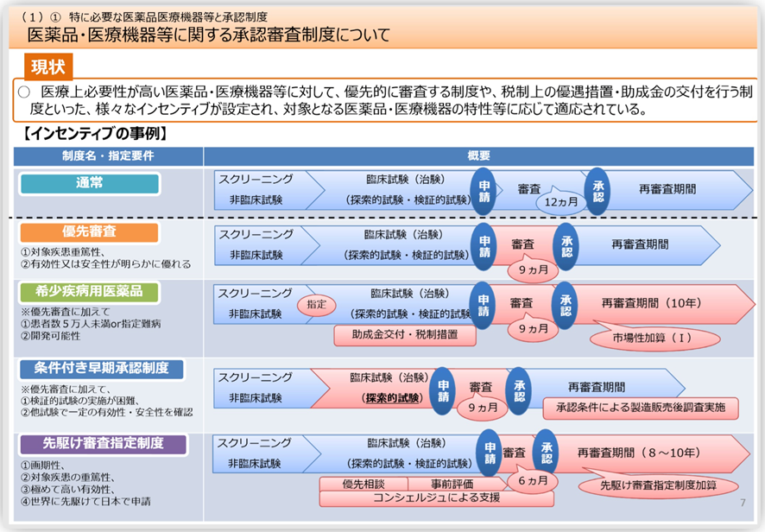Viewport: 765px width, 532px height.
Task: Click 非臨床試験 in the 先駆け審査指定制度 row
Action: point(255,464)
